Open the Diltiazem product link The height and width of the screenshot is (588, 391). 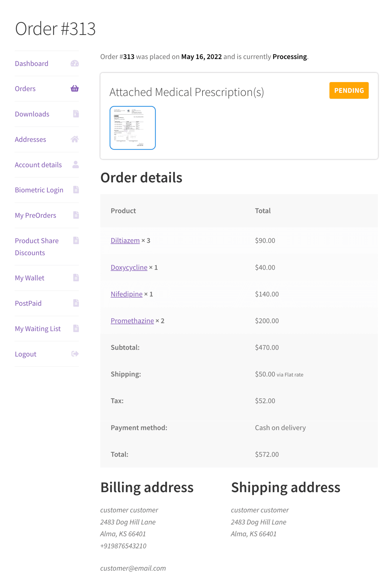click(125, 240)
